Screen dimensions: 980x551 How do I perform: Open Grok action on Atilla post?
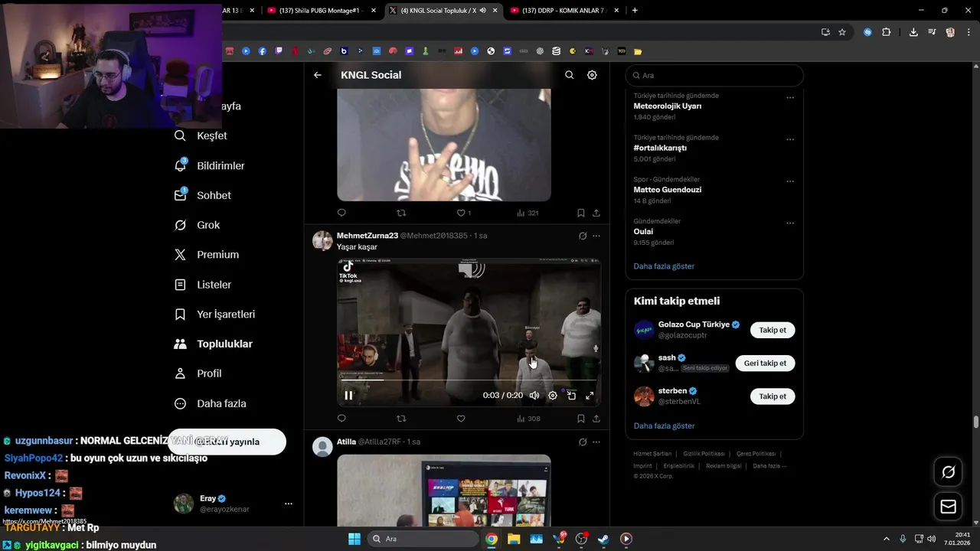coord(583,442)
